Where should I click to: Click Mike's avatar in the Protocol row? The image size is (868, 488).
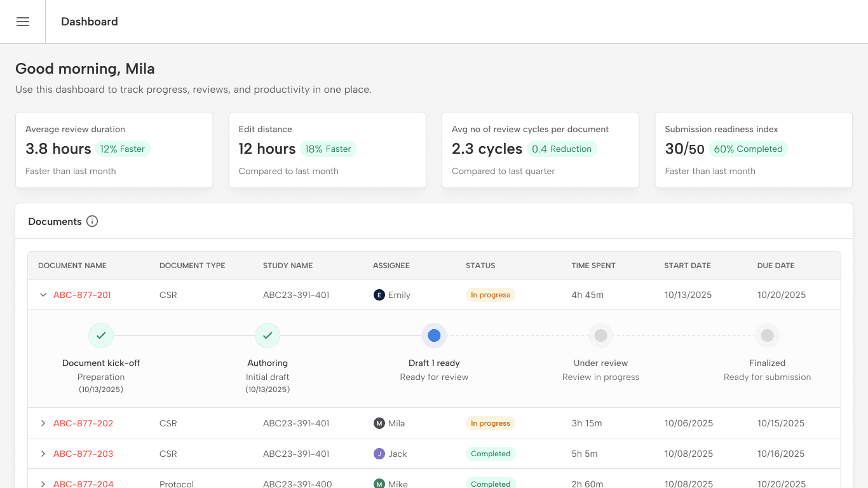tap(378, 484)
